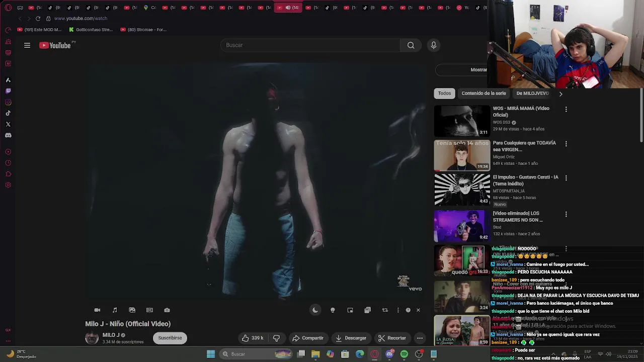The width and height of the screenshot is (644, 362).
Task: Reload the page in the browser
Action: 38,19
